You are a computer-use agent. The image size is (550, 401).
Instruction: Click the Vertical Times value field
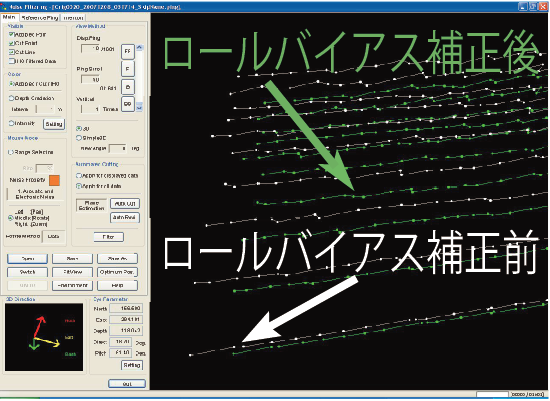pos(90,109)
